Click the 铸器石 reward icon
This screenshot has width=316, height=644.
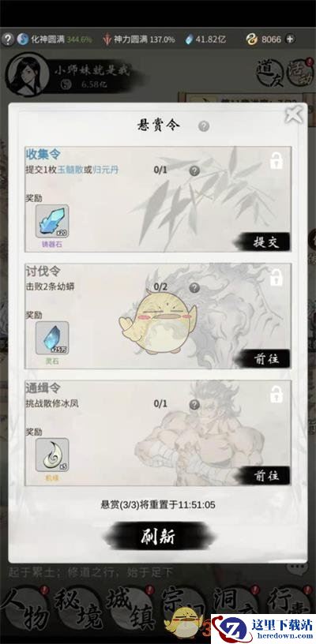click(52, 222)
